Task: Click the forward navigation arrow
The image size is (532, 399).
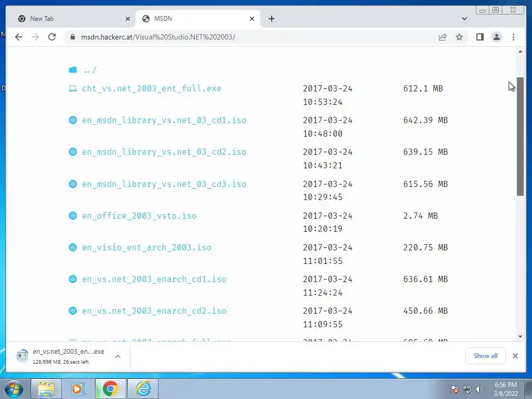Action: point(35,37)
